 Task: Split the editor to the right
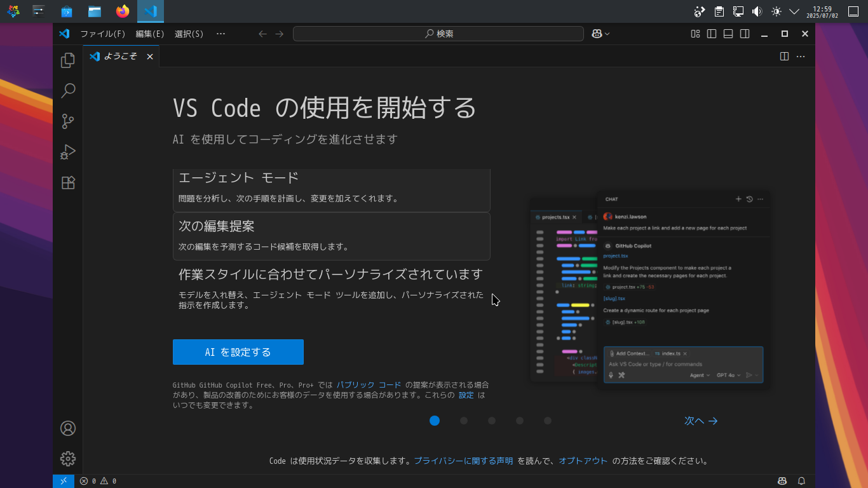pyautogui.click(x=784, y=57)
